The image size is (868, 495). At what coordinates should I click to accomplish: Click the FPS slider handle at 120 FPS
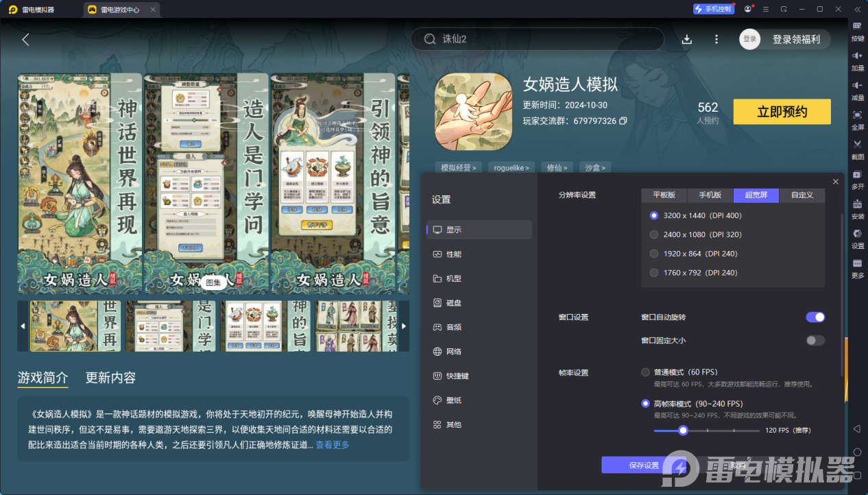point(683,431)
